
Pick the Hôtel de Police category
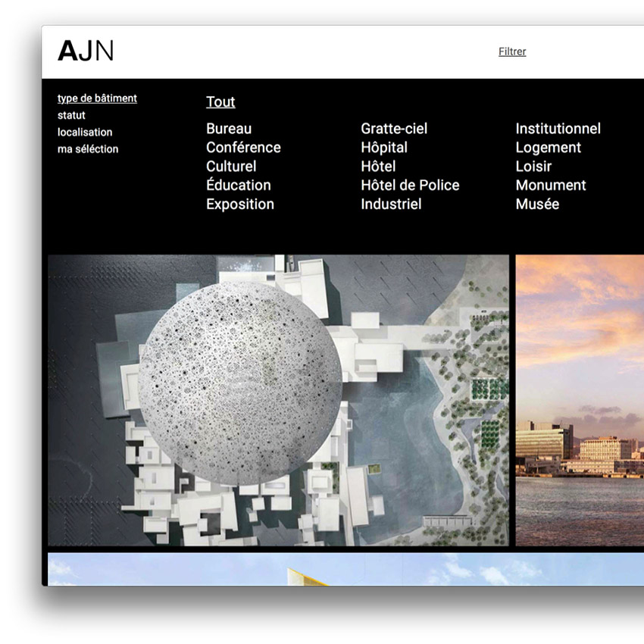pyautogui.click(x=410, y=186)
